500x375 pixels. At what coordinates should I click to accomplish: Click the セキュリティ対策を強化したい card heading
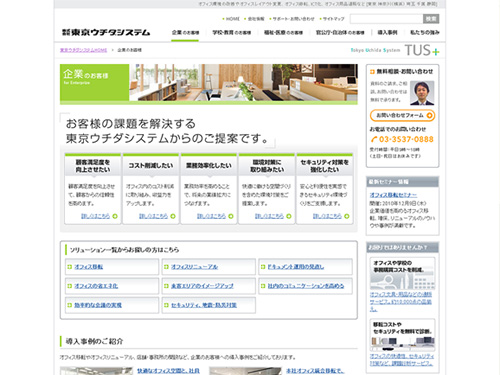(x=325, y=166)
